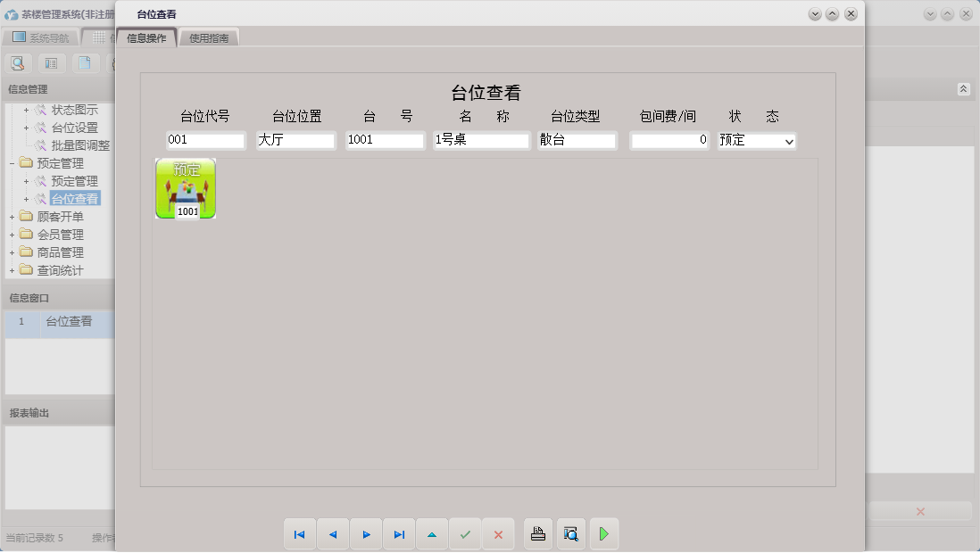Expand the 商品管理 folder
This screenshot has height=553, width=980.
click(x=12, y=253)
